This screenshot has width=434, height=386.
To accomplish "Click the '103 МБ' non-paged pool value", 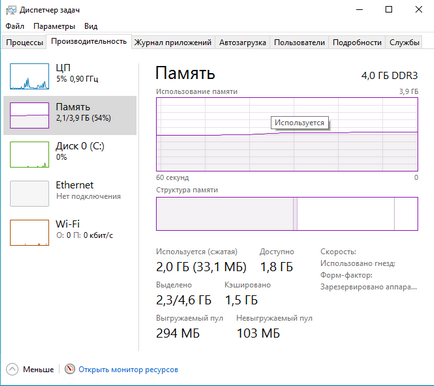I will pyautogui.click(x=258, y=333).
